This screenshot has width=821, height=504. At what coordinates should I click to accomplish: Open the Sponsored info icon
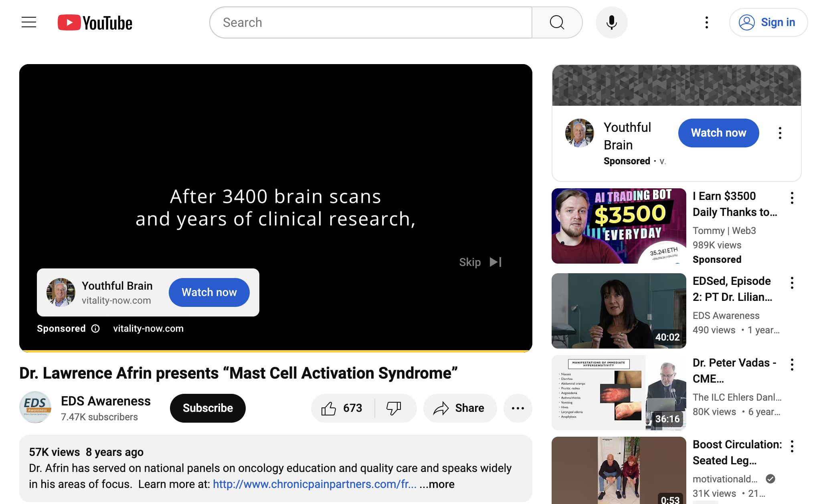pyautogui.click(x=95, y=329)
